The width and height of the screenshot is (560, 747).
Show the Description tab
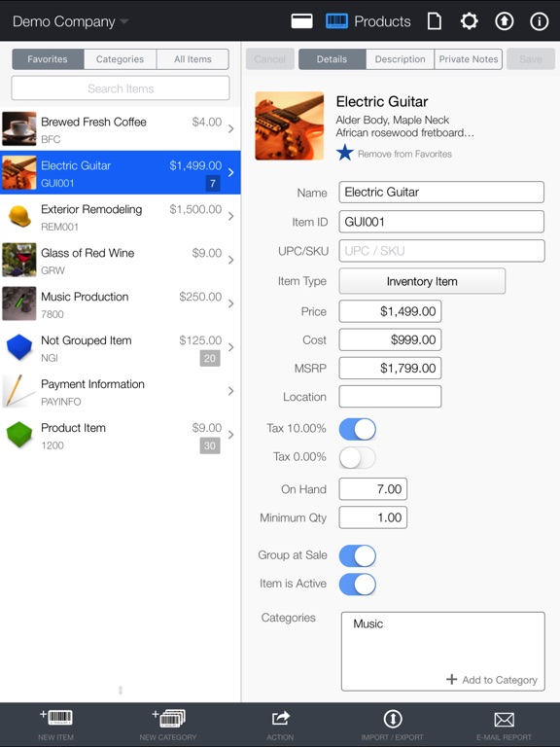point(400,59)
